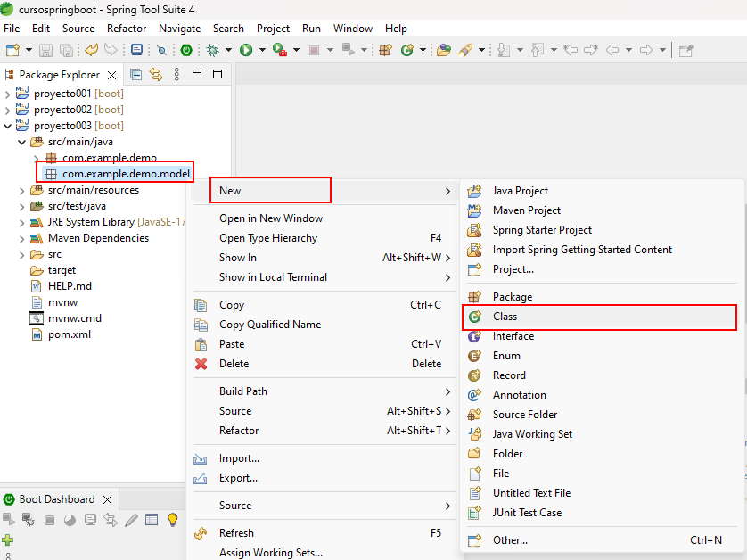Viewport: 747px width, 560px height.
Task: Open Package Explorer view menu (three dots)
Action: (176, 74)
